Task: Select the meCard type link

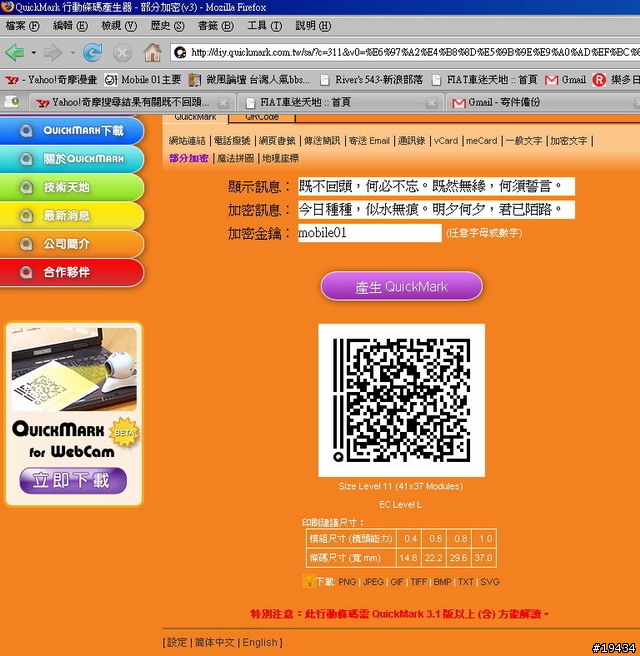Action: point(481,141)
